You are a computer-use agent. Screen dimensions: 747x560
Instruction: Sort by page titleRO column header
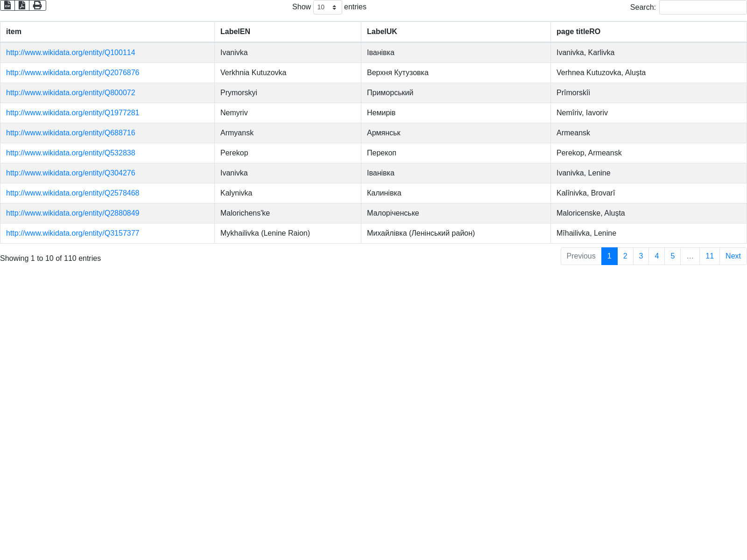[x=648, y=32]
